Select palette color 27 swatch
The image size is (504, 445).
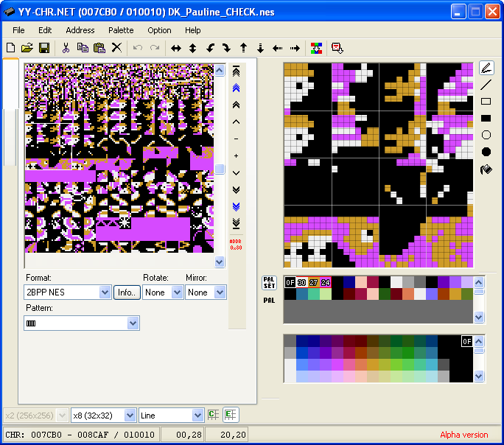[x=314, y=282]
